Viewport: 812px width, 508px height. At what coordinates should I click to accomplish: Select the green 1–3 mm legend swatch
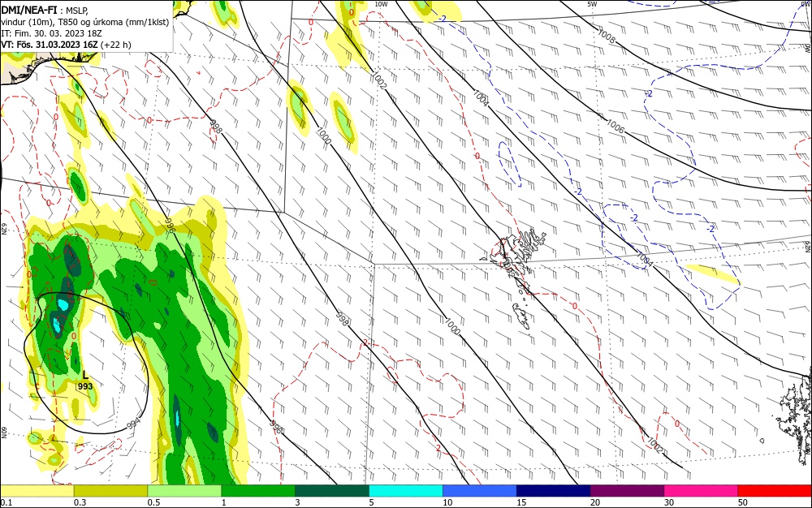pos(258,491)
